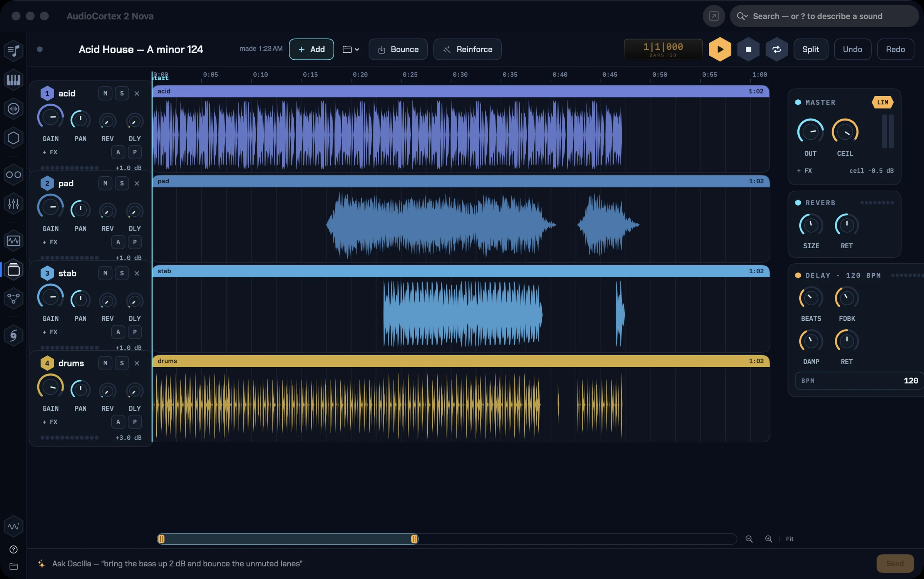Viewport: 924px width, 579px height.
Task: Open the hexagon sidebar icon
Action: click(x=13, y=138)
